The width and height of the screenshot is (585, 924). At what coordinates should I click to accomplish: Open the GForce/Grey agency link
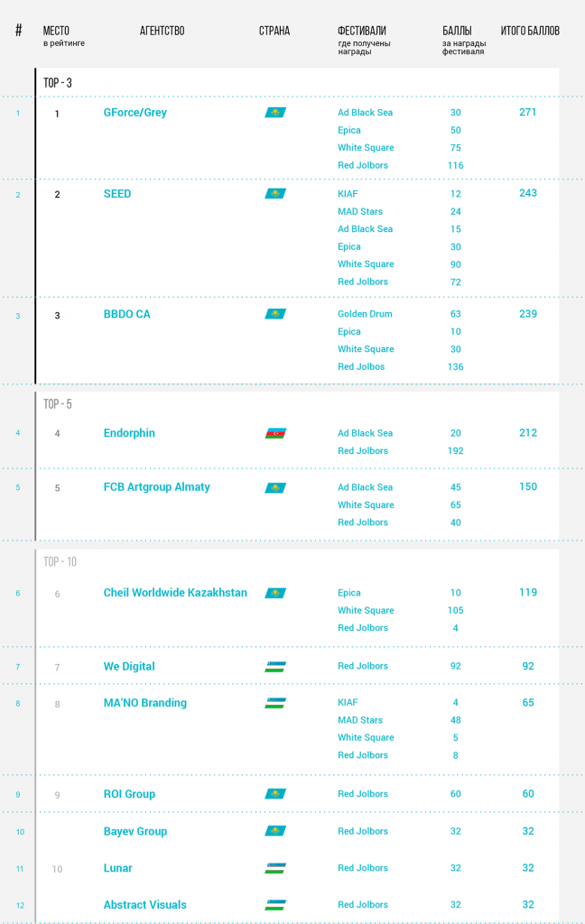[135, 113]
